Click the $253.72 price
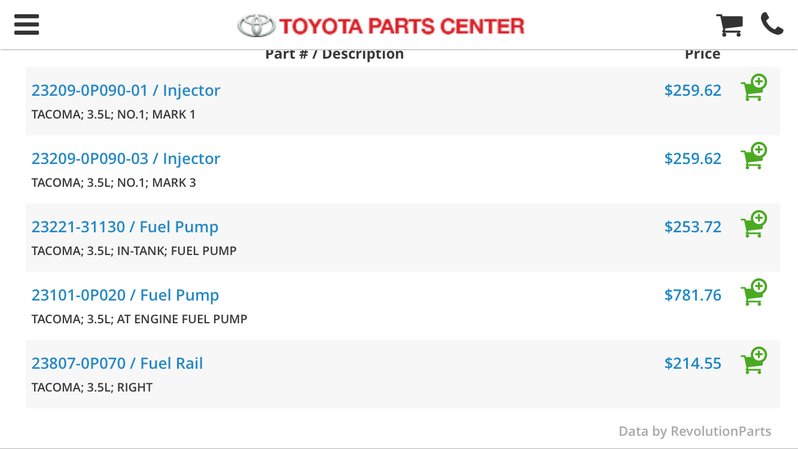Screen dimensions: 798x449 click(693, 227)
